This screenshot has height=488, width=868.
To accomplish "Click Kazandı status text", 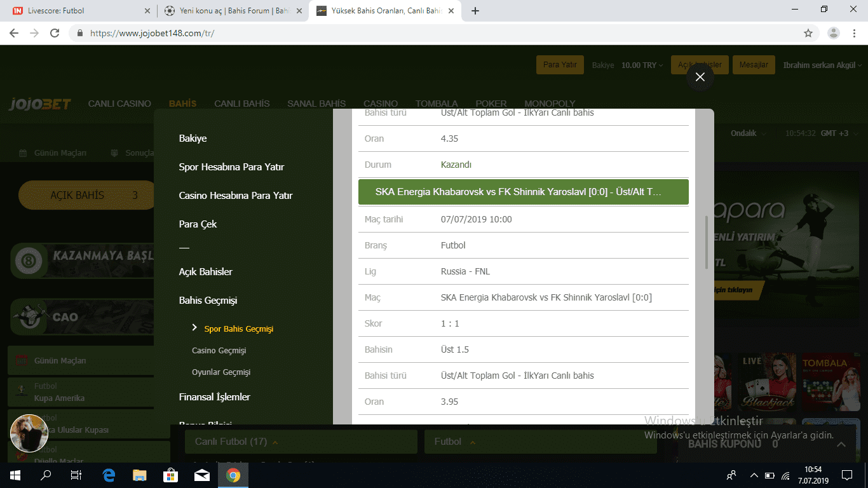I will tap(456, 165).
